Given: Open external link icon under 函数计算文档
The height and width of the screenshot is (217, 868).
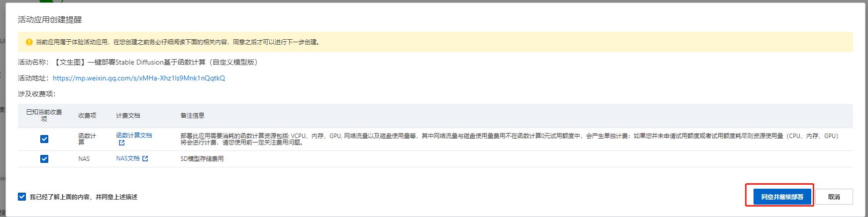Looking at the screenshot, I should click(121, 143).
